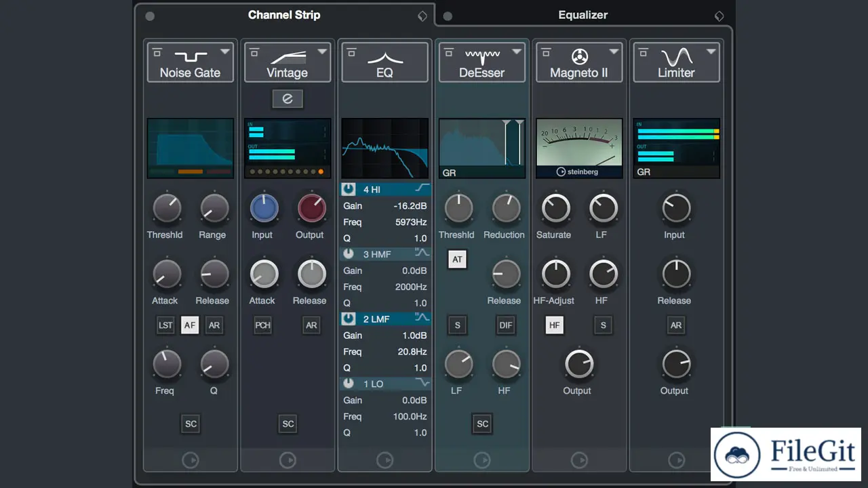This screenshot has width=868, height=488.
Task: Click the Limiter Input knob
Action: 676,209
